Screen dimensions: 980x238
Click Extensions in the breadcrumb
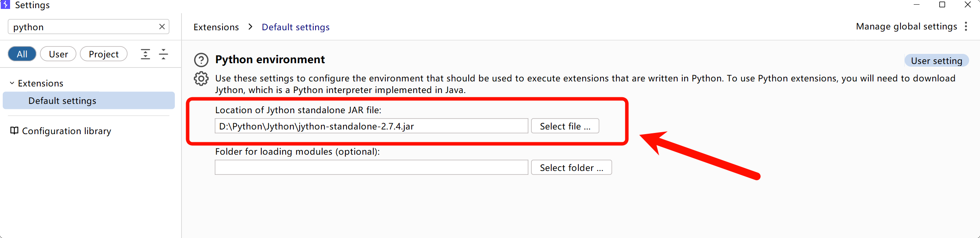(x=216, y=27)
